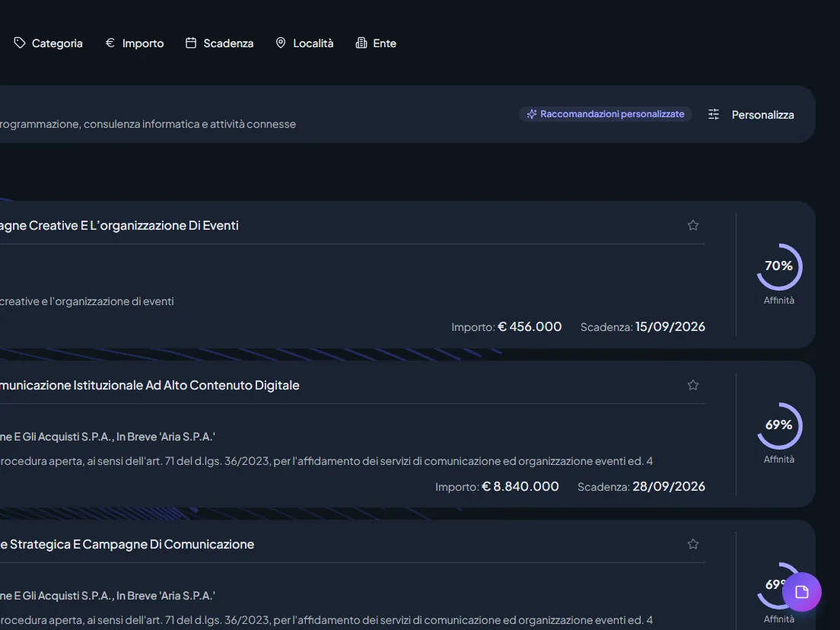The height and width of the screenshot is (630, 840).
Task: Click the text 'creative e l'organizzazione di eventi'
Action: 87,301
